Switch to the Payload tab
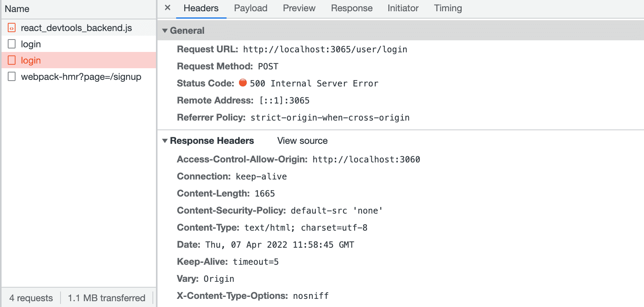The height and width of the screenshot is (307, 644). click(x=251, y=8)
